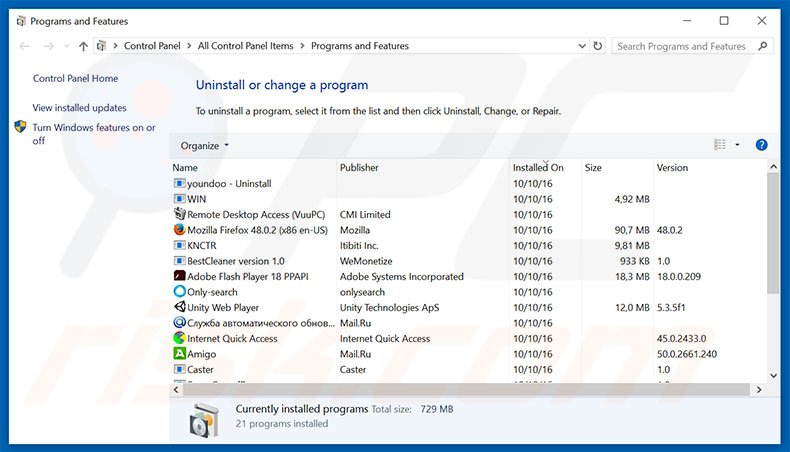Click the Windows shield icon beside features link
This screenshot has height=452, width=790.
20,126
